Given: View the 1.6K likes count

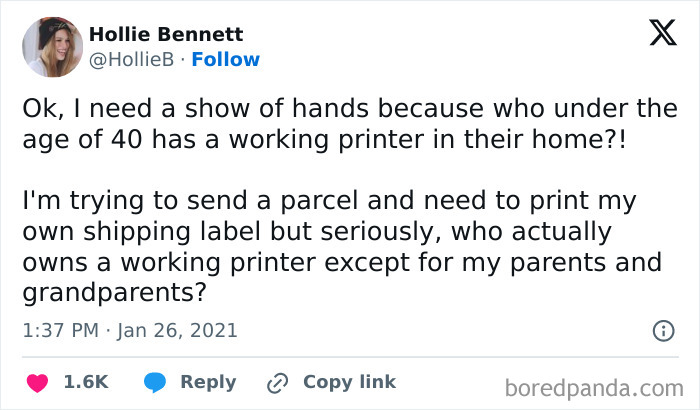Looking at the screenshot, I should coord(86,382).
